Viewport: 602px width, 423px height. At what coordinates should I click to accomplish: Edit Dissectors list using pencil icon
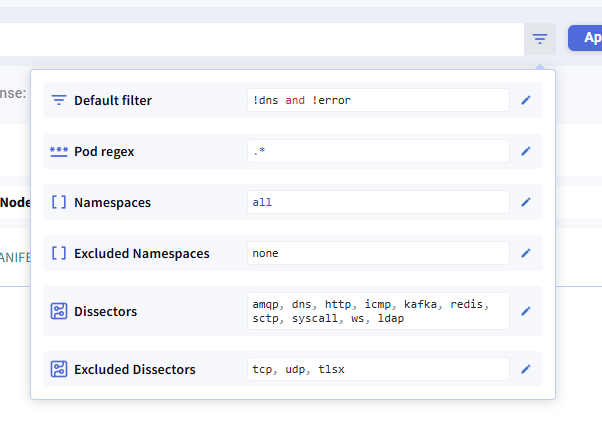526,311
